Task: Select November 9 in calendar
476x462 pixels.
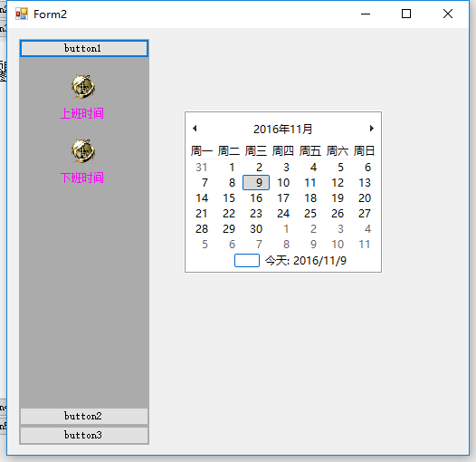Action: point(256,183)
